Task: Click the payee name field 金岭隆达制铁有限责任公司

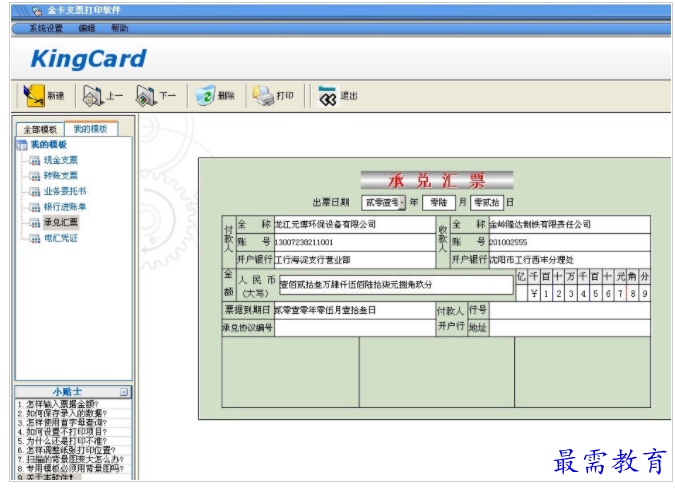Action: click(569, 224)
